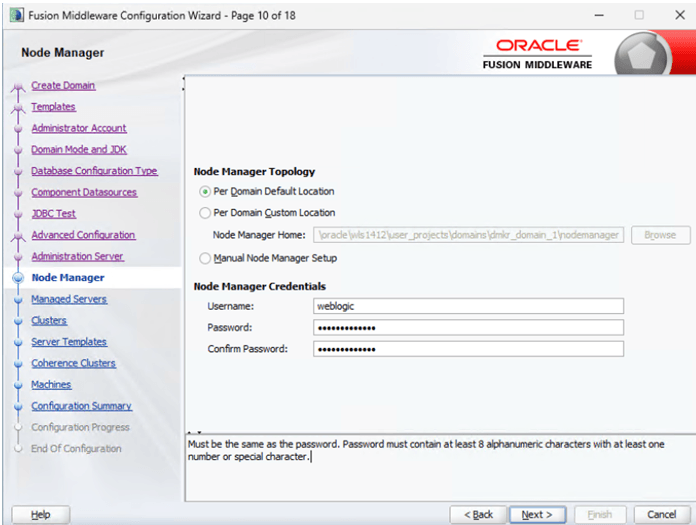This screenshot has width=696, height=525.
Task: Open the Create Domain step link
Action: pyautogui.click(x=63, y=85)
